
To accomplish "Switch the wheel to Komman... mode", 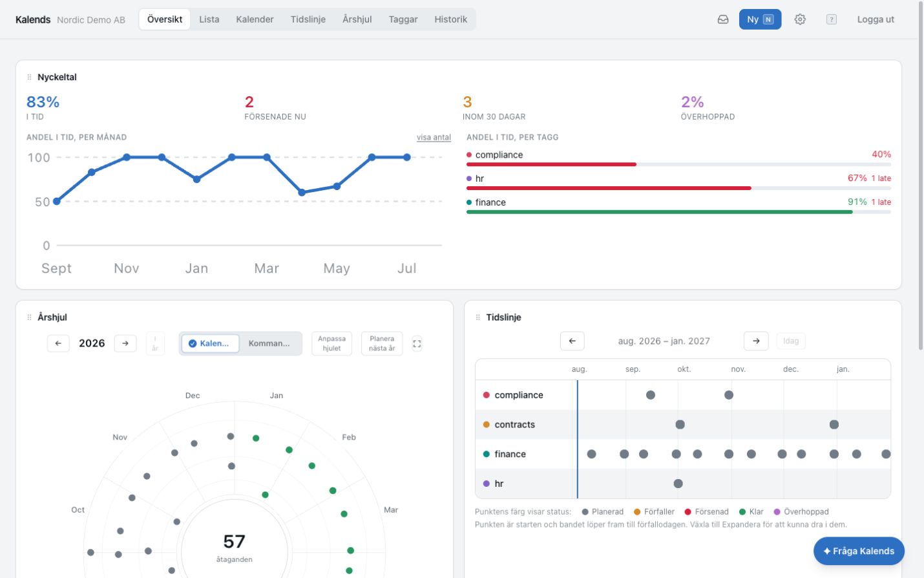I will 269,343.
